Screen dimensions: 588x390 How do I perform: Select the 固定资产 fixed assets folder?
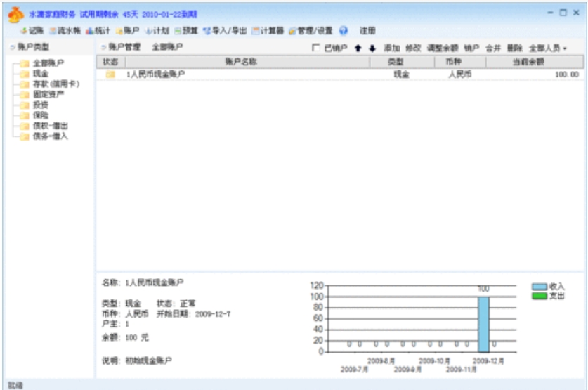point(48,94)
